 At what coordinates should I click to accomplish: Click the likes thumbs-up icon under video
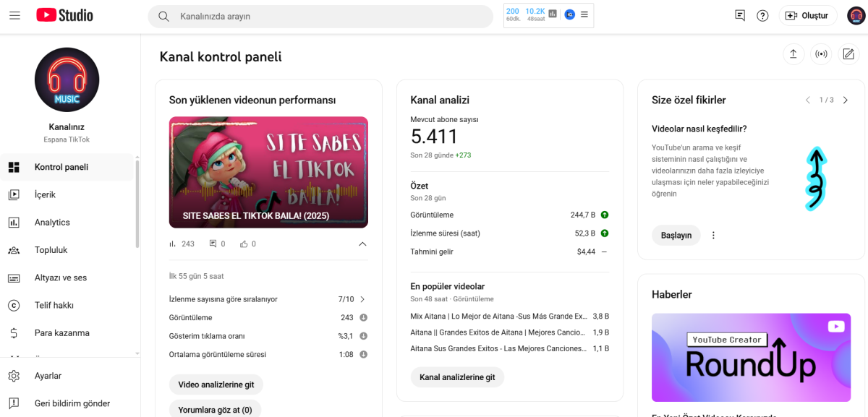point(244,244)
